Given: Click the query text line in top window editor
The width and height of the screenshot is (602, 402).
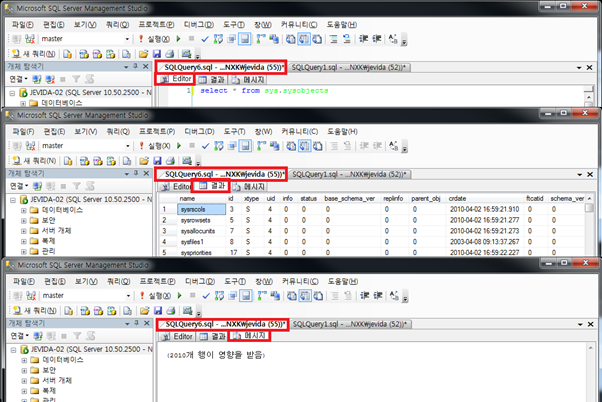Looking at the screenshot, I should [264, 91].
